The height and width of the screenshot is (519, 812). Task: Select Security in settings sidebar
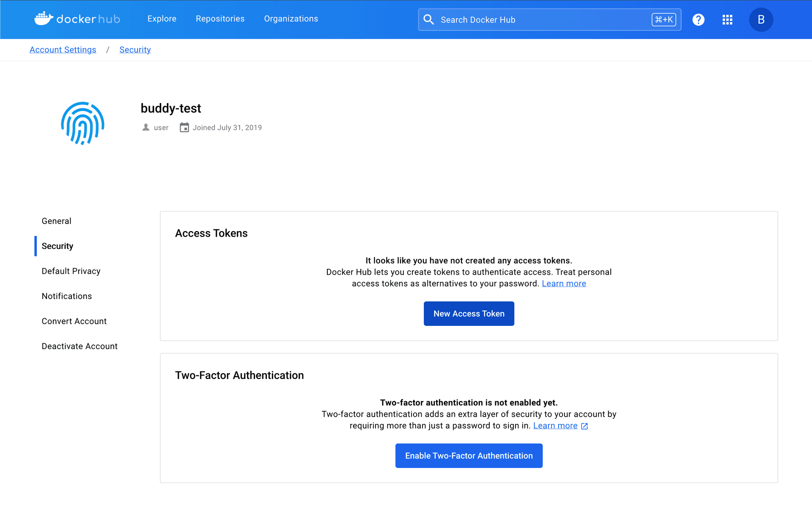tap(57, 246)
